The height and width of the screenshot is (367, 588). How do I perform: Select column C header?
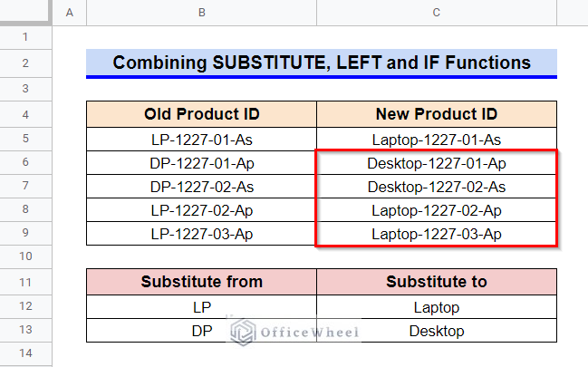pos(437,13)
